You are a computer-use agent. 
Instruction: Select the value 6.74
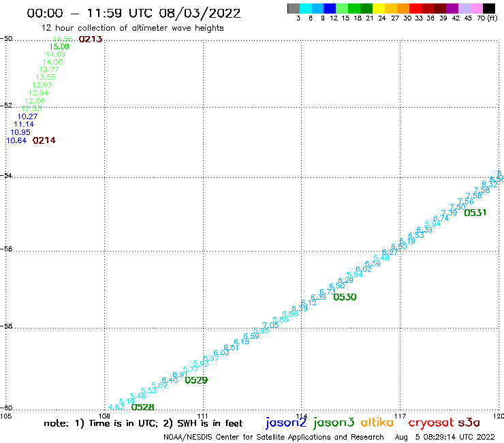441,219
